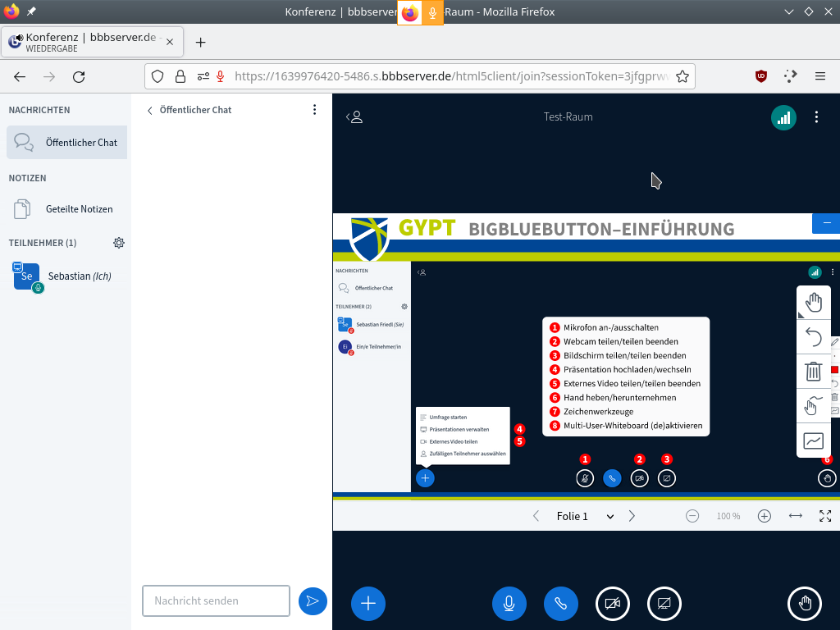Toggle webcam sharing on
840x630 pixels.
[x=613, y=604]
